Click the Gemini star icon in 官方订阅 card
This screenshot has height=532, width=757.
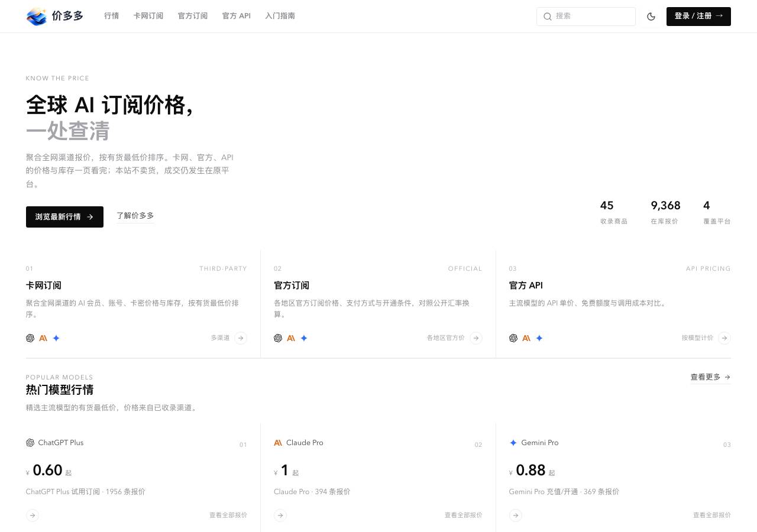[304, 338]
